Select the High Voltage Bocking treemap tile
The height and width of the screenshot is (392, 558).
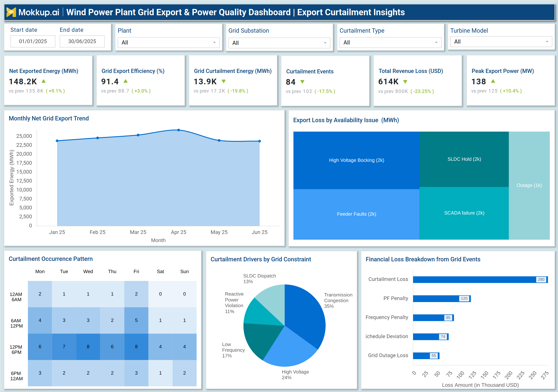click(356, 160)
